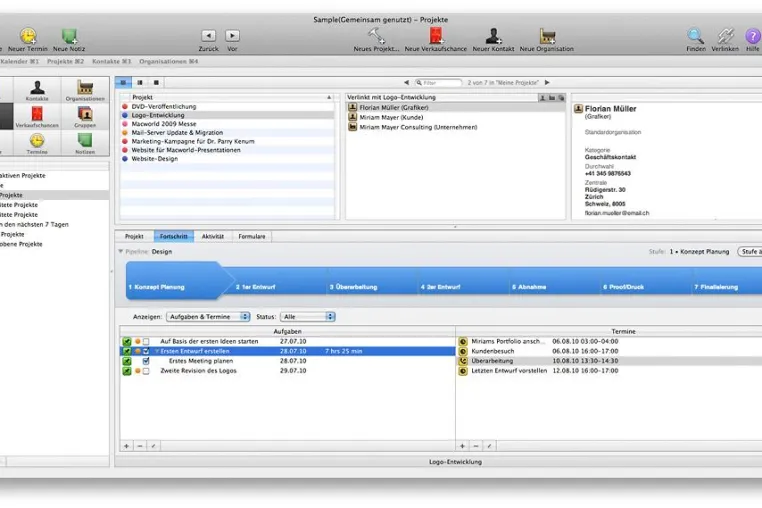Edit task with Aufgaben pencil button
762x508 pixels.
click(154, 446)
